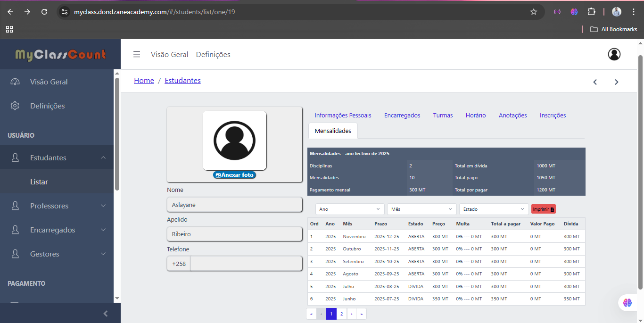Open the Mês filter dropdown
The height and width of the screenshot is (323, 644).
pos(421,209)
